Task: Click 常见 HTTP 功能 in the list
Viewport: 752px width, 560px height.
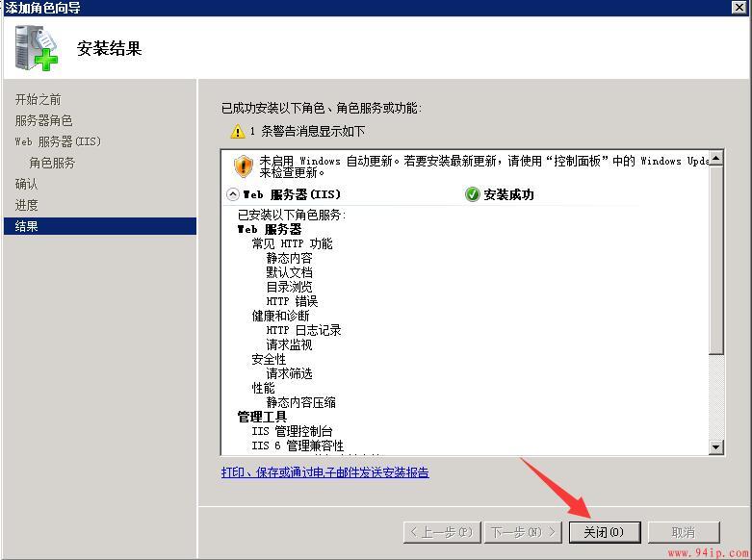Action: (292, 243)
